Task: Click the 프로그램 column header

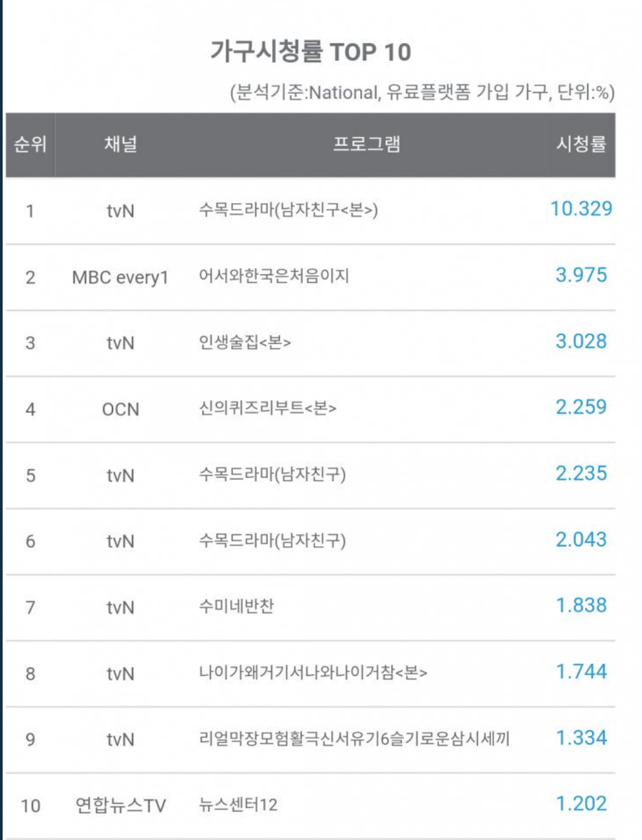Action: pos(367,144)
